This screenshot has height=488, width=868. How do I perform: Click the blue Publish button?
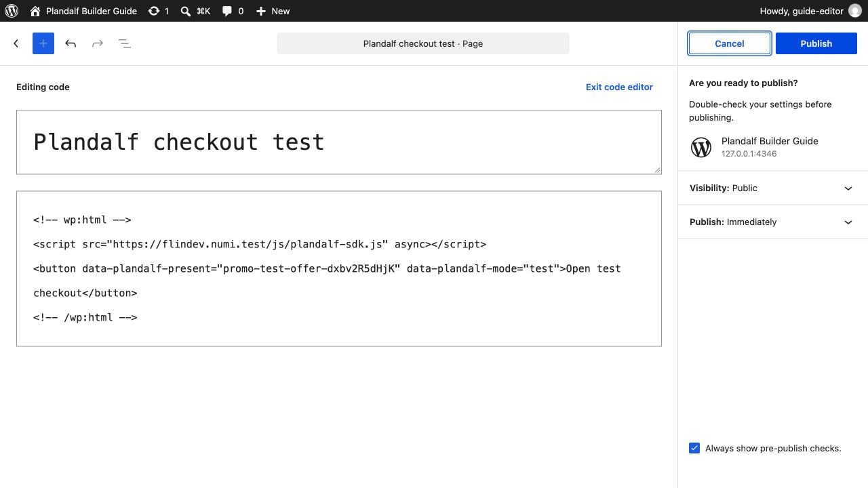coord(816,43)
